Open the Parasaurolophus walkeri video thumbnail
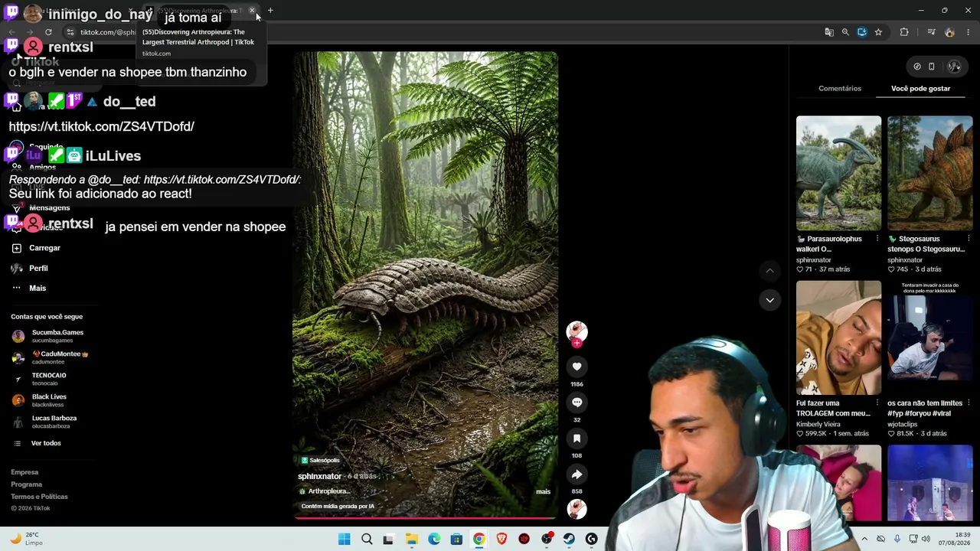Image resolution: width=980 pixels, height=551 pixels. click(838, 173)
